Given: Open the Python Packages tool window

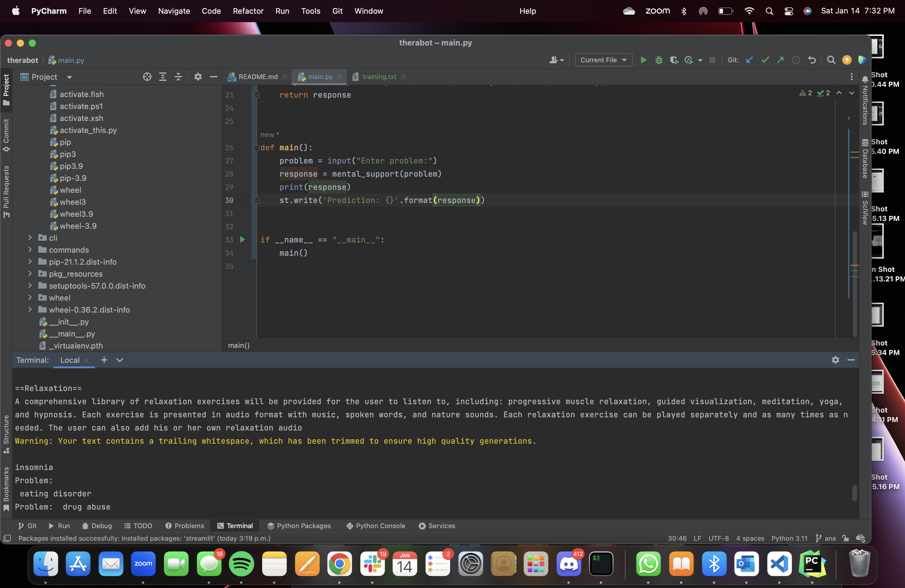Looking at the screenshot, I should (299, 526).
